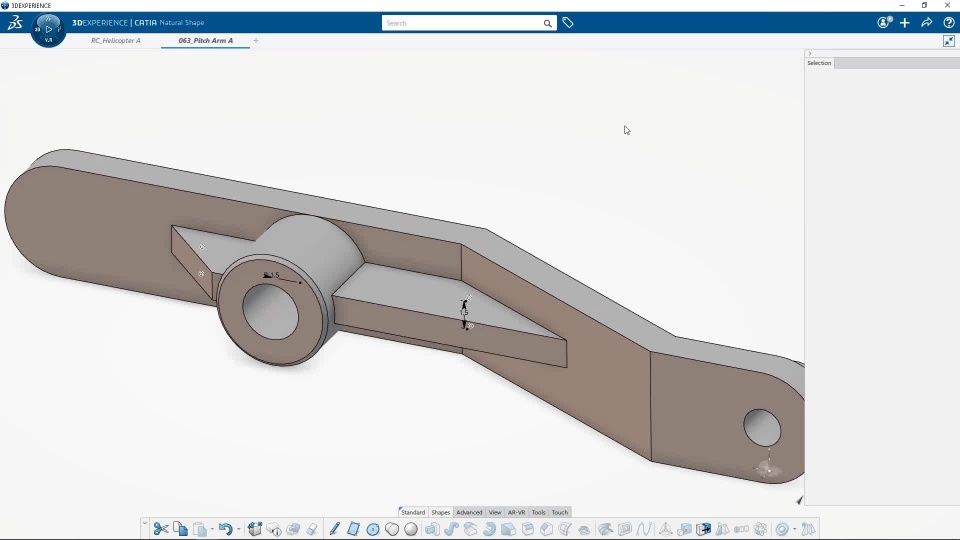
Task: Switch to the RC_Helicopter A tab
Action: pyautogui.click(x=116, y=41)
